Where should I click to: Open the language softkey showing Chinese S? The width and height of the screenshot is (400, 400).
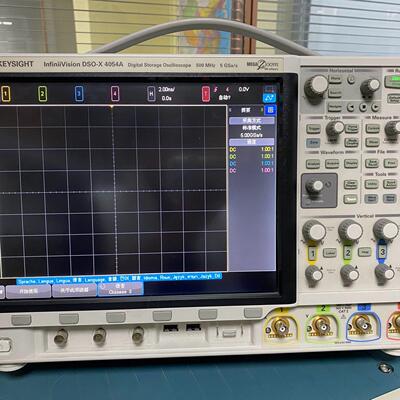point(120,289)
